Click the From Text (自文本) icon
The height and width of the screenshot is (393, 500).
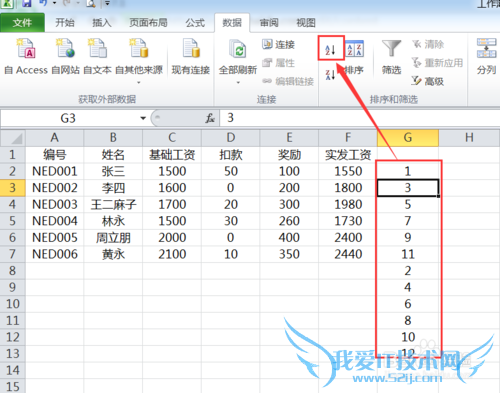pyautogui.click(x=97, y=48)
